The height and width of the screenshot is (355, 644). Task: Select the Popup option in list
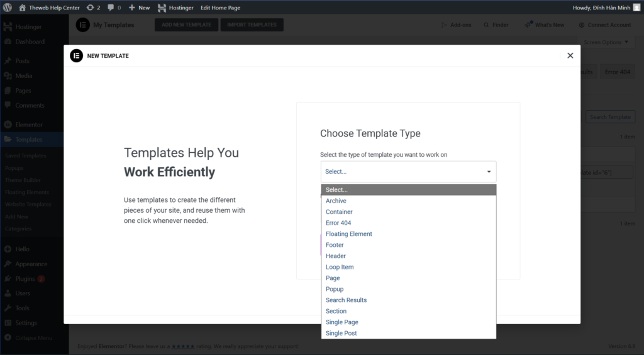(x=335, y=289)
